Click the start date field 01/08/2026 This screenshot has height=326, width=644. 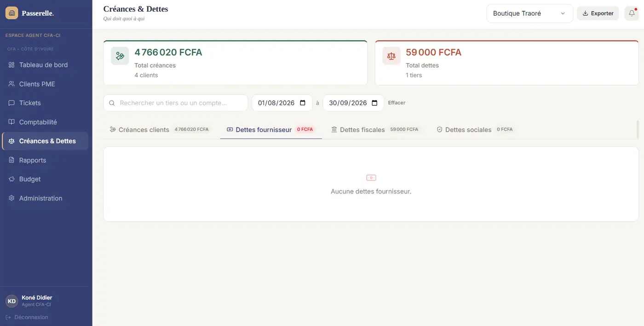(x=282, y=103)
